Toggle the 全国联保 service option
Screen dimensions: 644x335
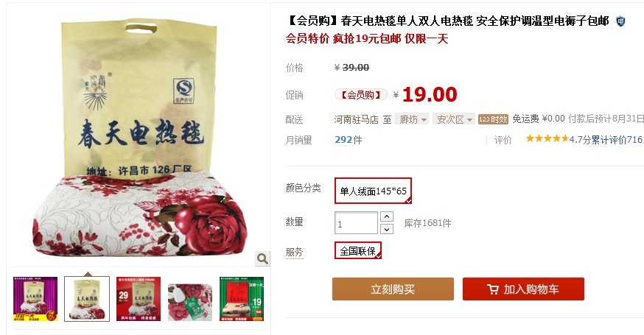click(x=358, y=250)
